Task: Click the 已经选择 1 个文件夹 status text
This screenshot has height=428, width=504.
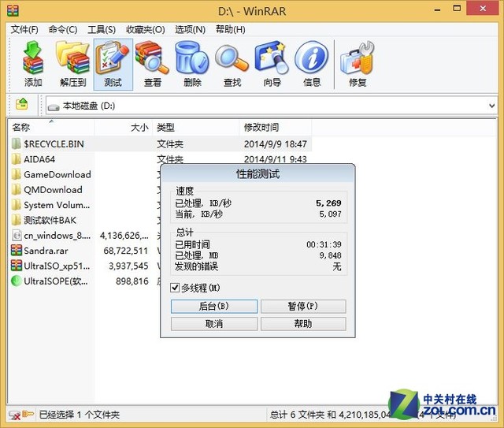Action: point(79,415)
